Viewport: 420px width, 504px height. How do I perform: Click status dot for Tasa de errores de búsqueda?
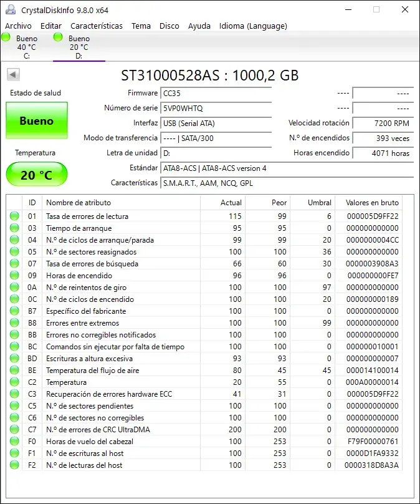14,264
